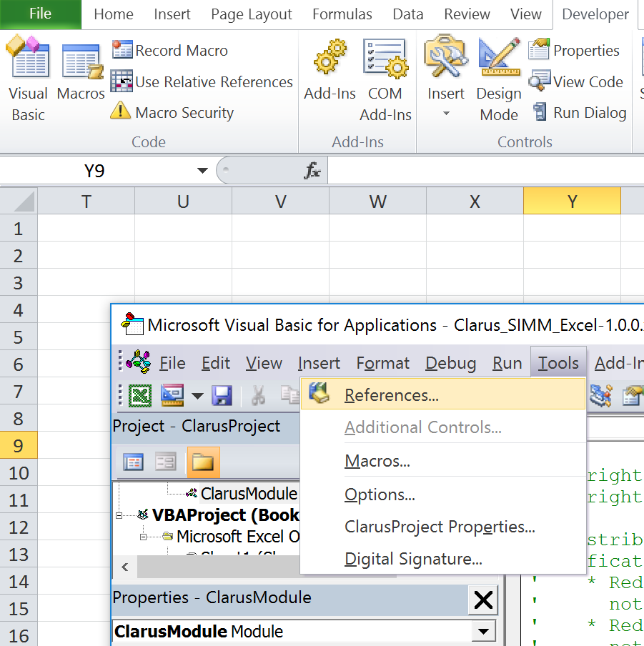Viewport: 644px width, 646px height.
Task: Select row 1 header
Action: (19, 228)
